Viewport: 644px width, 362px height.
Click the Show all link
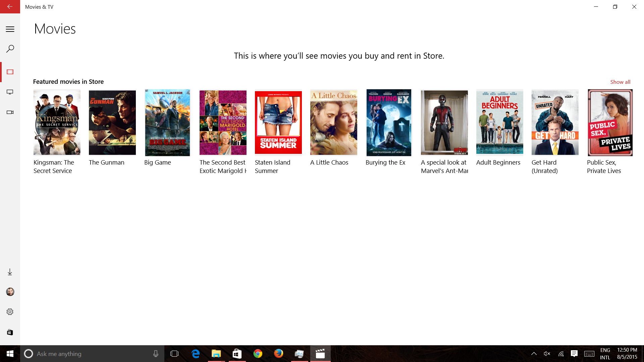click(620, 82)
